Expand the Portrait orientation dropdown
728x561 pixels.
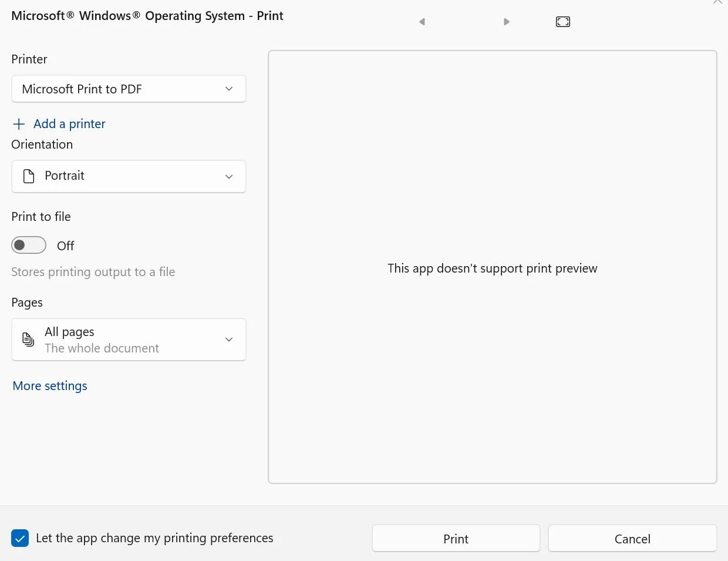click(128, 176)
